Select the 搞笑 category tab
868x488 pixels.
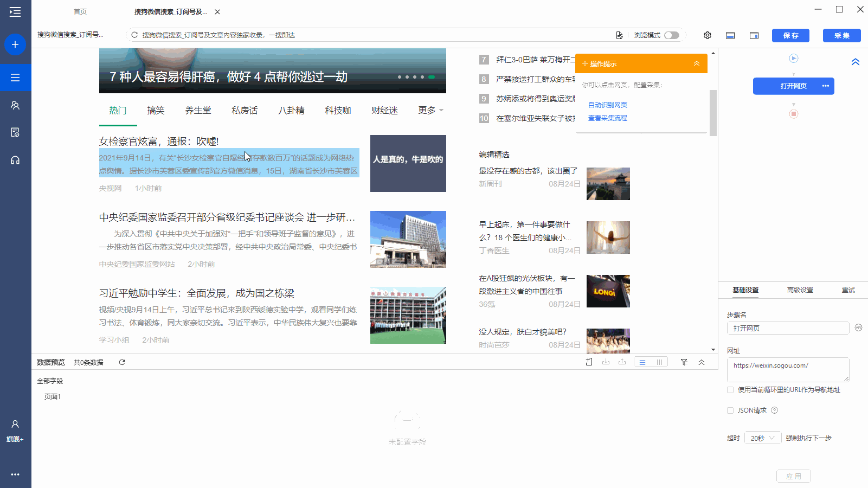pyautogui.click(x=156, y=111)
